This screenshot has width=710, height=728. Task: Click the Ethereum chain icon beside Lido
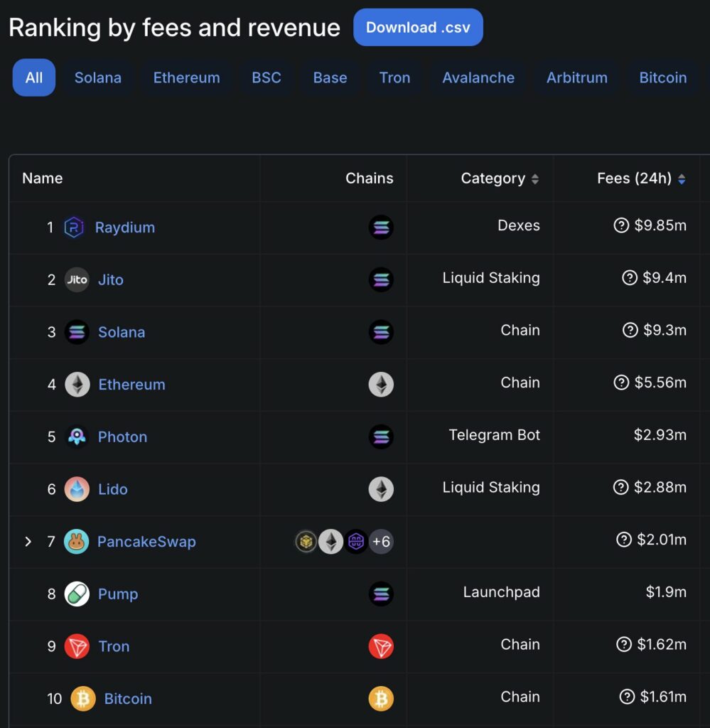point(381,488)
